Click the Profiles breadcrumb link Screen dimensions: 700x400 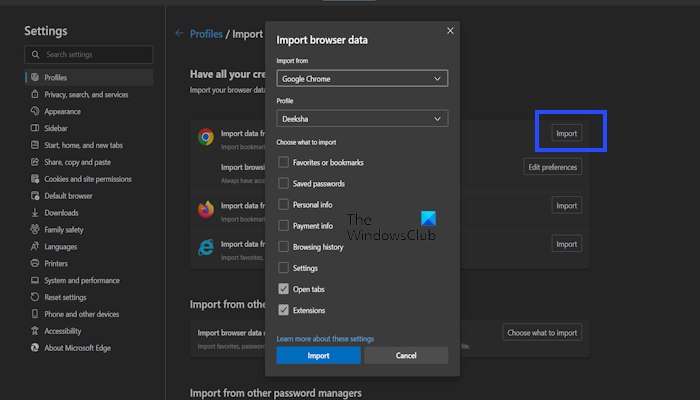click(206, 34)
